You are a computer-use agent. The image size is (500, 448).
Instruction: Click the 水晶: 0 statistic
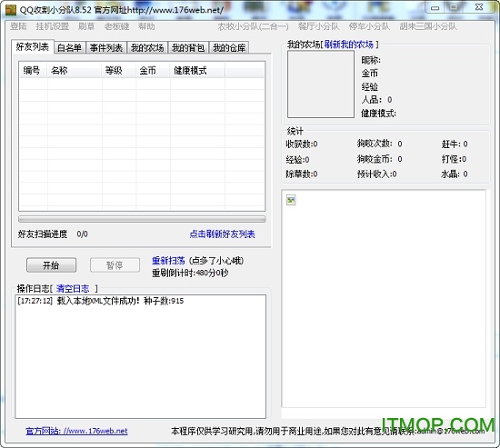tap(455, 174)
